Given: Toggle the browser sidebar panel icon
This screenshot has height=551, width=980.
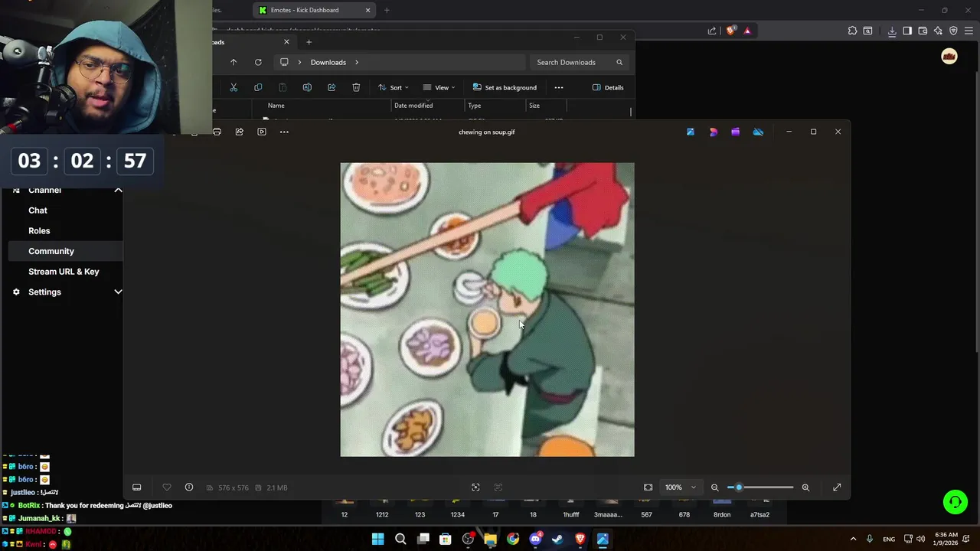Looking at the screenshot, I should pyautogui.click(x=907, y=31).
